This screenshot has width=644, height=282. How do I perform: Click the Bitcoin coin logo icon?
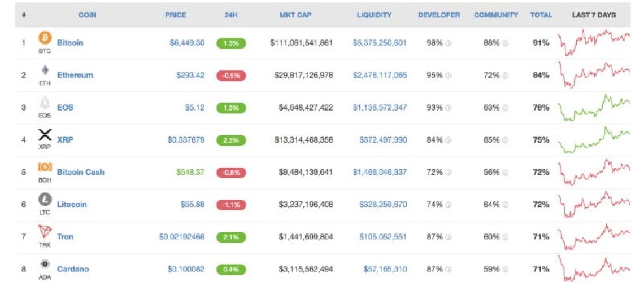coord(45,38)
